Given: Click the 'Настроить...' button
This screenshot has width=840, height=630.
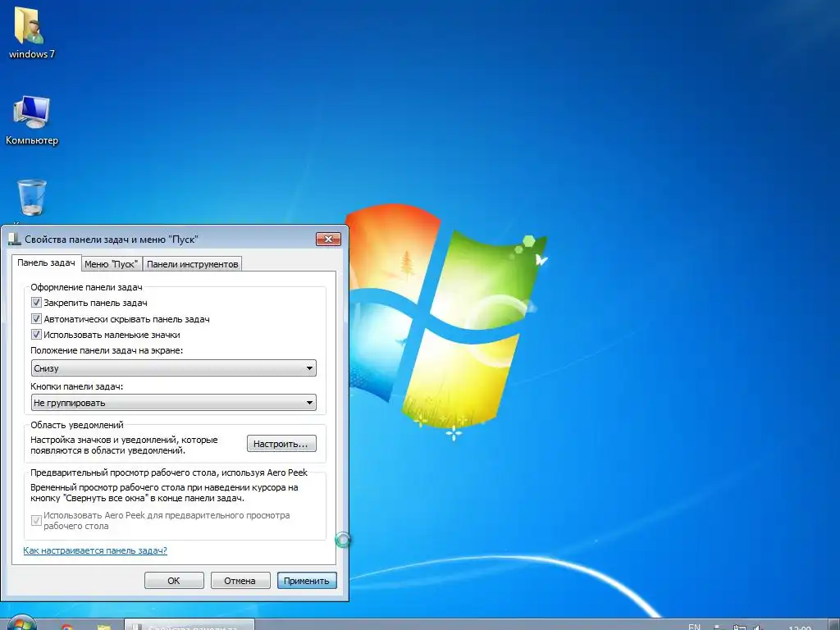Looking at the screenshot, I should 281,444.
